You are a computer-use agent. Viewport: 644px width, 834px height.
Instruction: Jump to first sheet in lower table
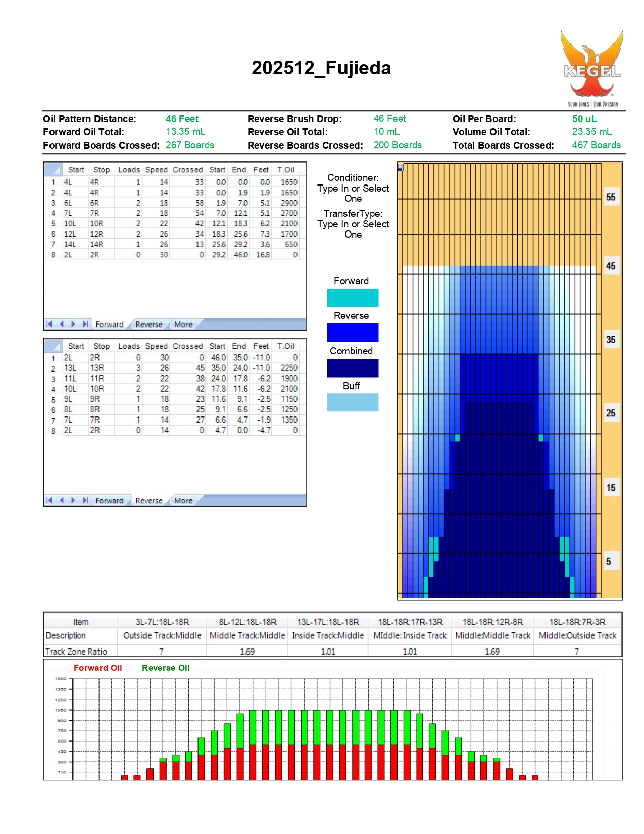pyautogui.click(x=49, y=500)
